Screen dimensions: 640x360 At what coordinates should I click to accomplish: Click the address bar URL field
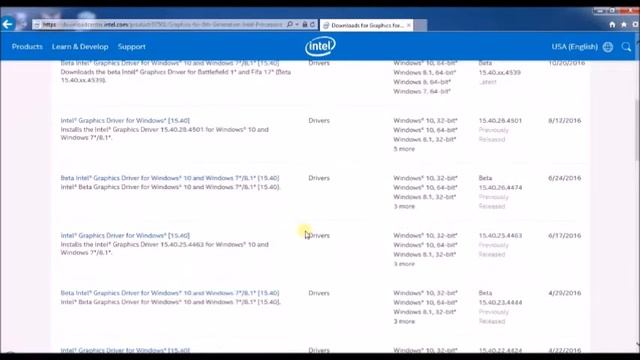pyautogui.click(x=162, y=24)
